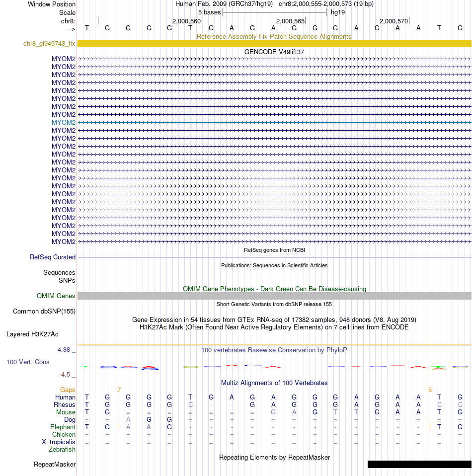
Task: Click the -4.5 PhyloP scale minimum
Action: 65,375
